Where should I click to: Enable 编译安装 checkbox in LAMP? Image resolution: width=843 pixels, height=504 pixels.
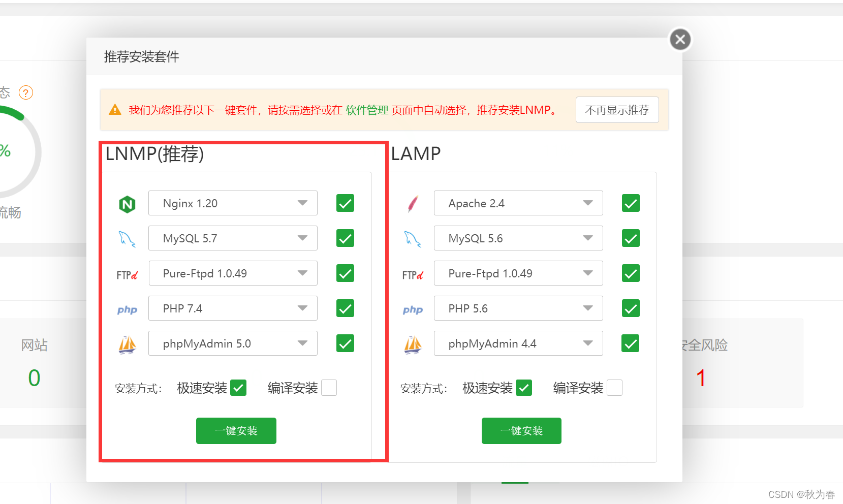click(614, 388)
